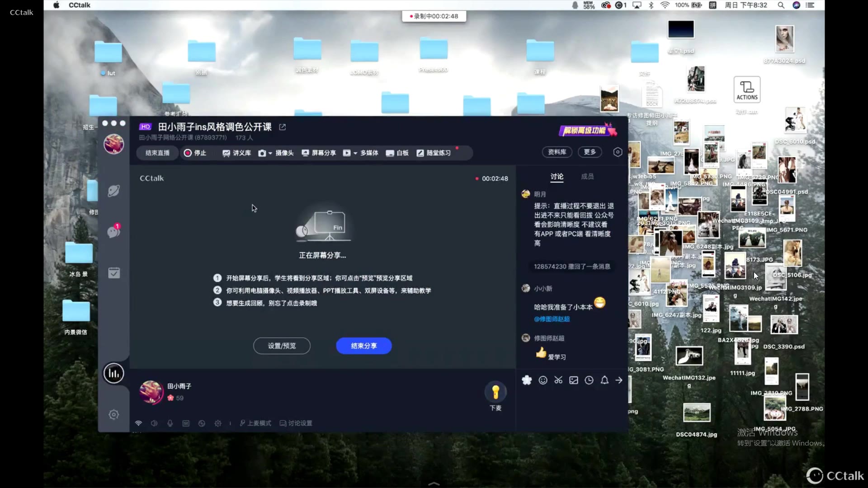Open the CCtalk menu in the menu bar

(80, 5)
